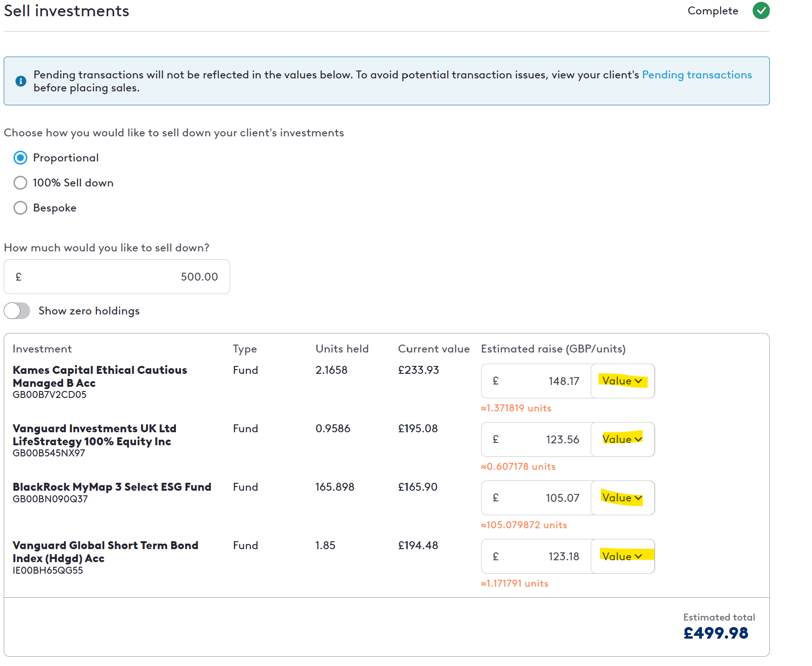Open Value dropdown for Kames Capital fund
The height and width of the screenshot is (666, 812).
622,381
